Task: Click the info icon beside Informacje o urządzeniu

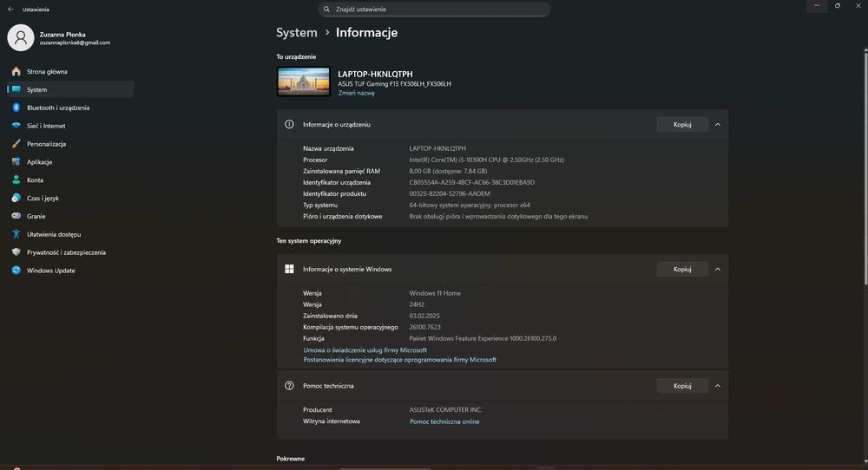Action: click(289, 124)
